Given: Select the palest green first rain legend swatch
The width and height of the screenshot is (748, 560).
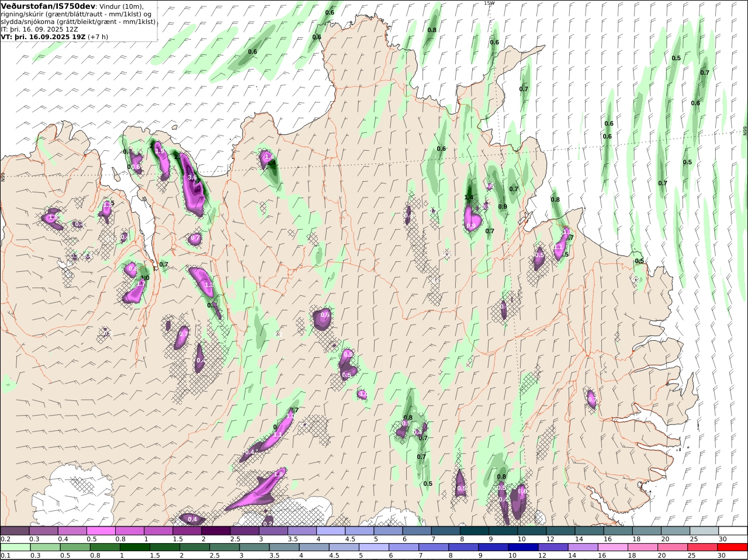Looking at the screenshot, I should click(x=15, y=547).
